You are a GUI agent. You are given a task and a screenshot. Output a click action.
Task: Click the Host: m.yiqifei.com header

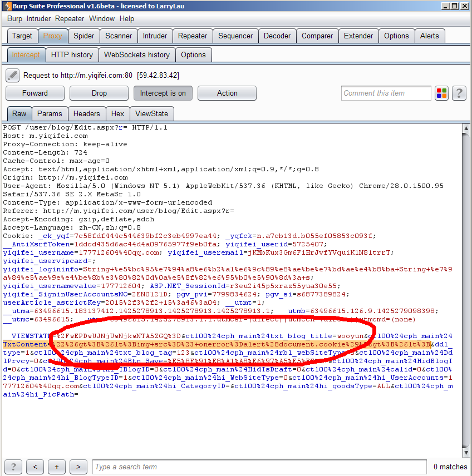45,136
